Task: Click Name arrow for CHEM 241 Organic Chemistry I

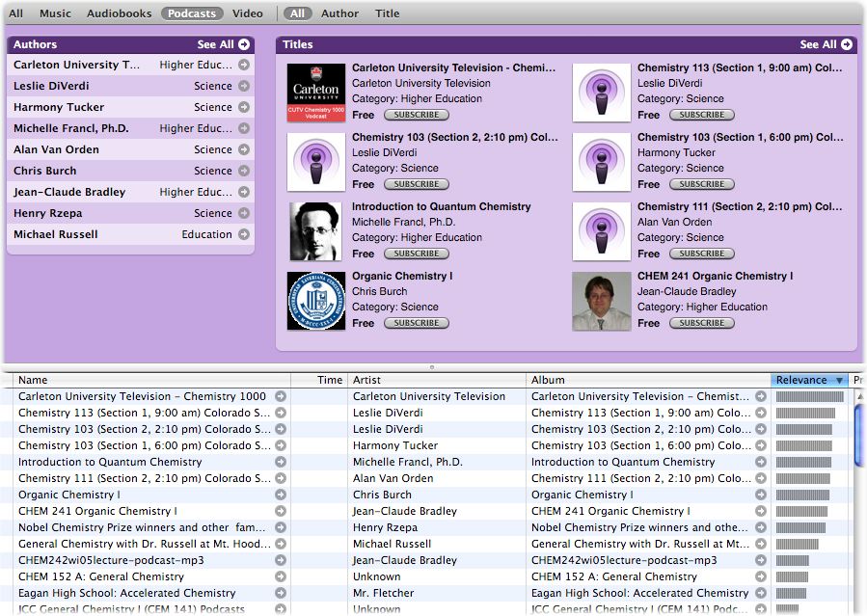Action: pos(281,511)
